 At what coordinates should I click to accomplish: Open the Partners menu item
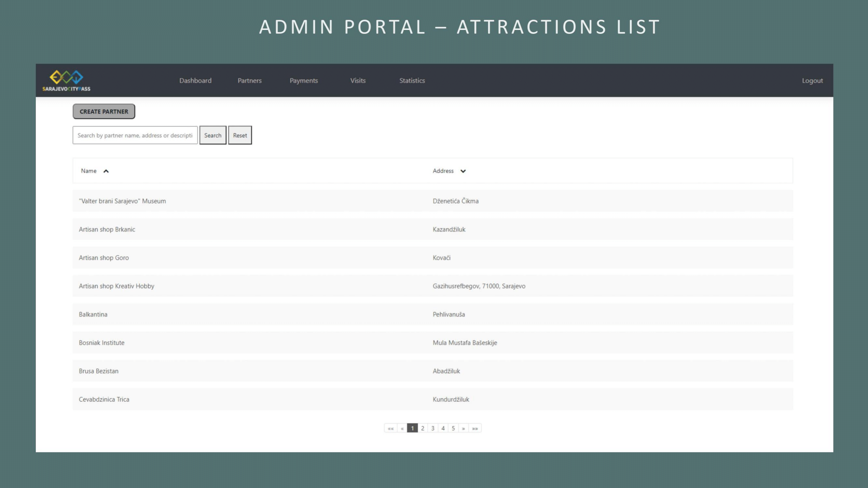(249, 80)
